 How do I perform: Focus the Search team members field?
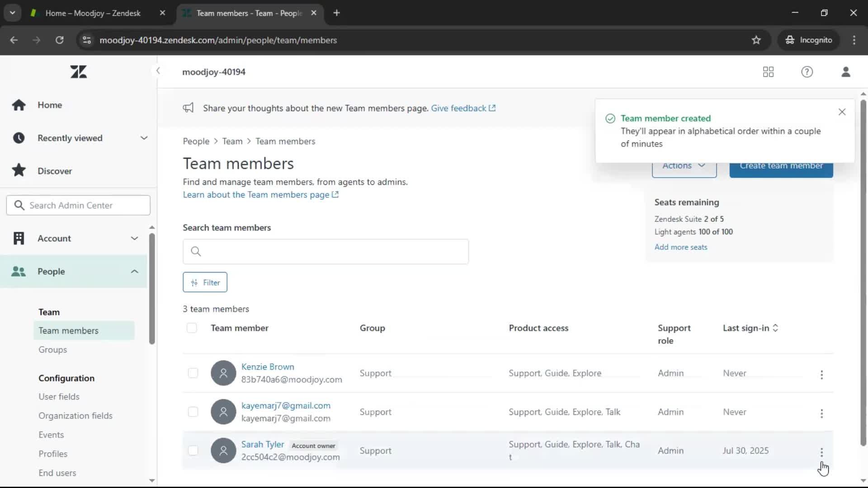pyautogui.click(x=325, y=251)
